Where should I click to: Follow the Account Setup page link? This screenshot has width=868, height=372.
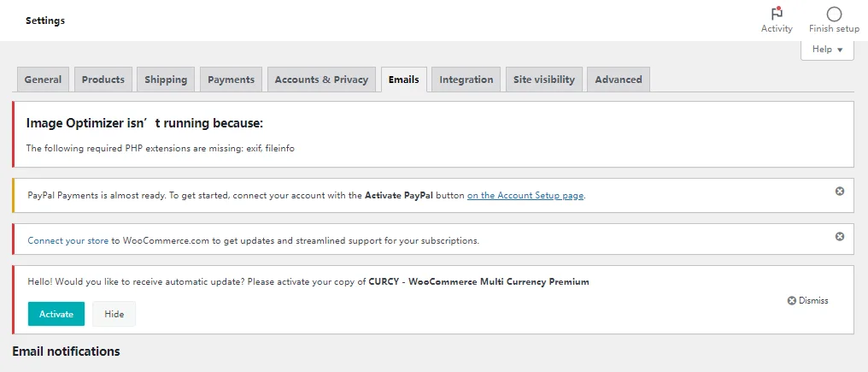click(525, 196)
